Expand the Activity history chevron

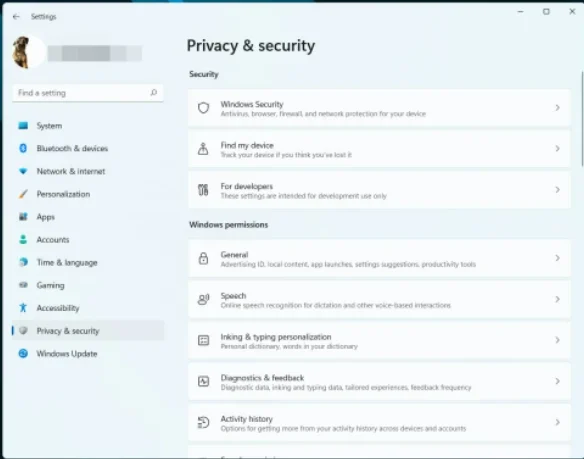(557, 422)
